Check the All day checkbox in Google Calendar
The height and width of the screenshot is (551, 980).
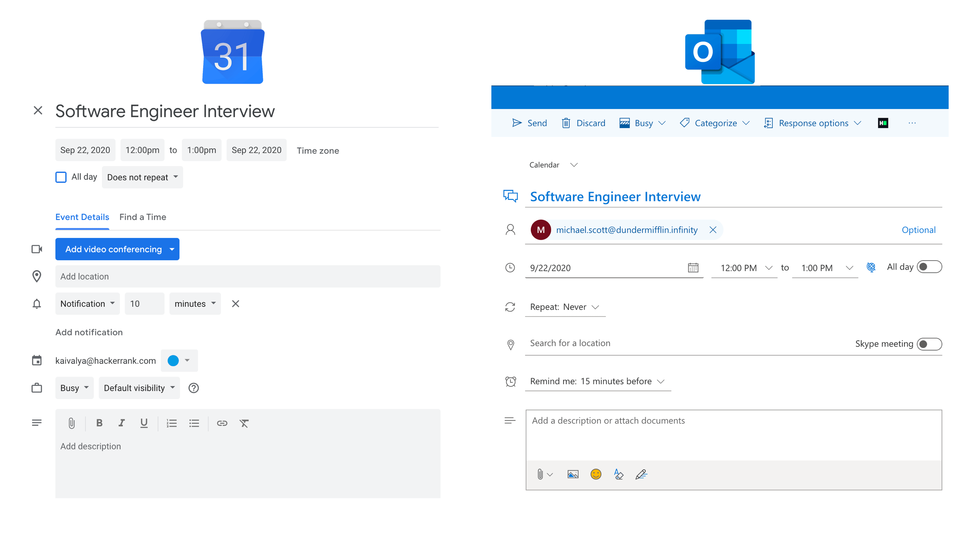(x=61, y=177)
